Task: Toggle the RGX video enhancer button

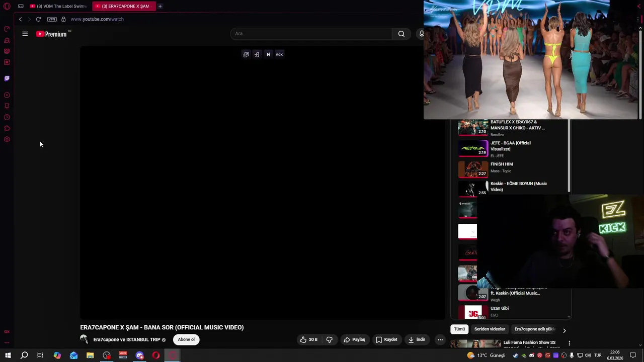Action: point(279,54)
